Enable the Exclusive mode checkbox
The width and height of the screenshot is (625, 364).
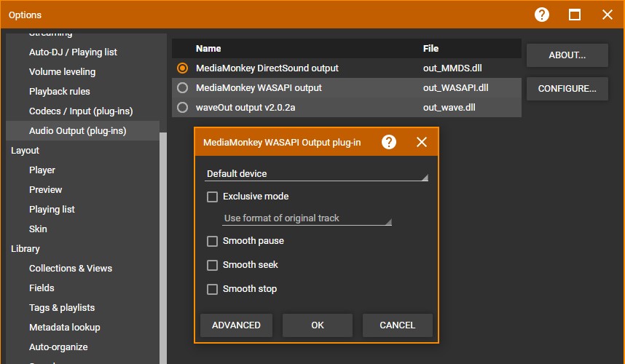[213, 197]
